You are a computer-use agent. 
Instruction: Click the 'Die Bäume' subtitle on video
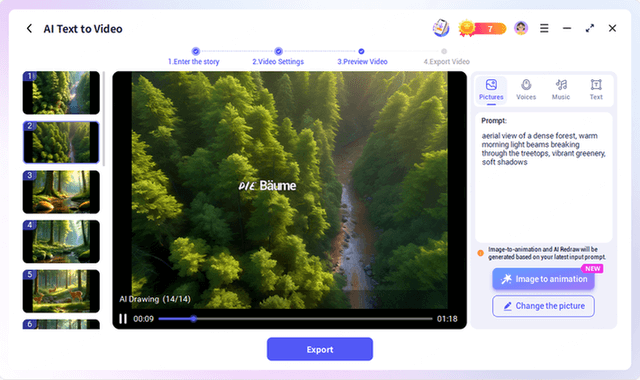point(267,186)
